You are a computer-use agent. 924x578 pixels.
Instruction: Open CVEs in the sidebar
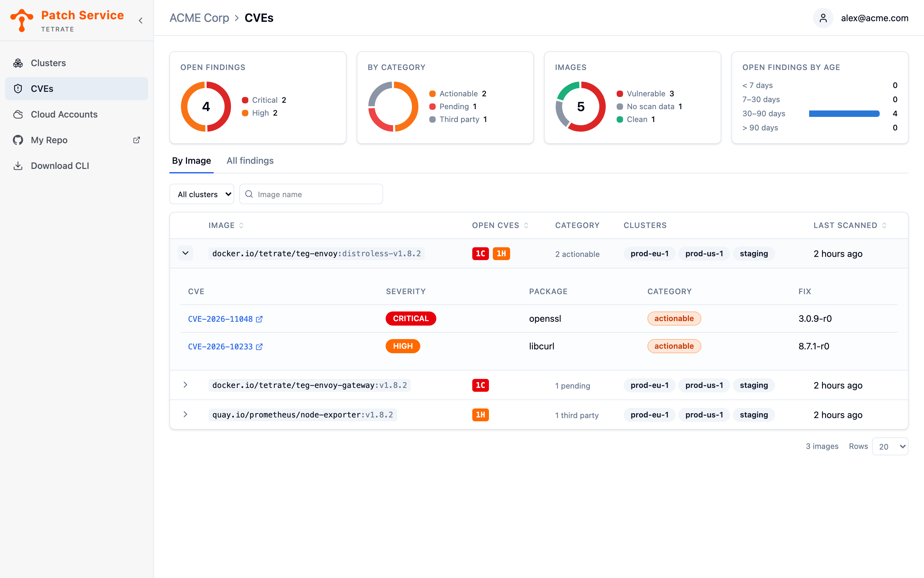pos(76,89)
